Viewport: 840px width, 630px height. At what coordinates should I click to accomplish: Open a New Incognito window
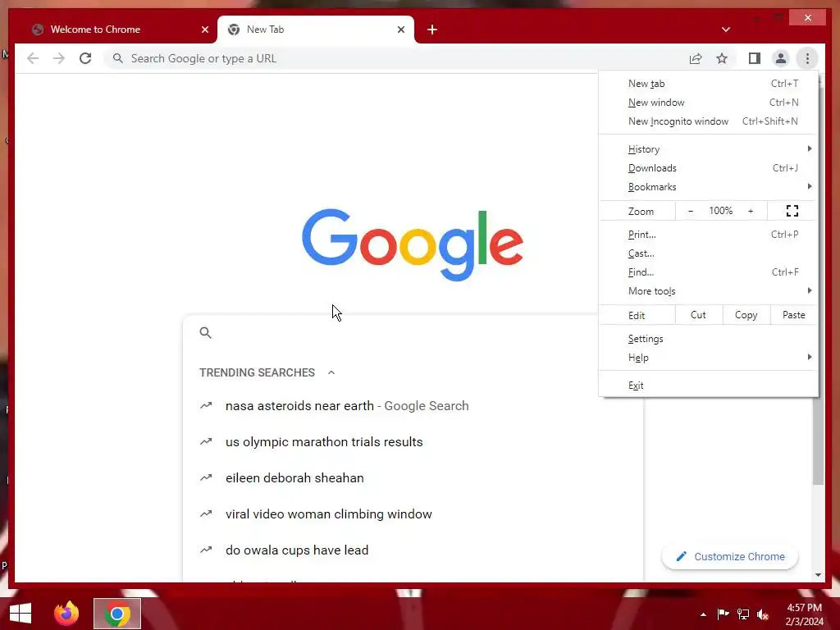[x=708, y=121]
